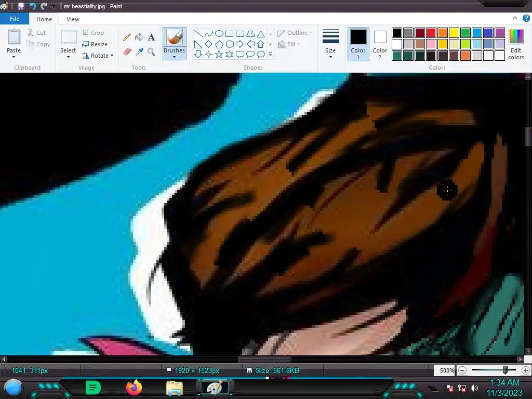
Task: Click the Crop button
Action: click(93, 33)
